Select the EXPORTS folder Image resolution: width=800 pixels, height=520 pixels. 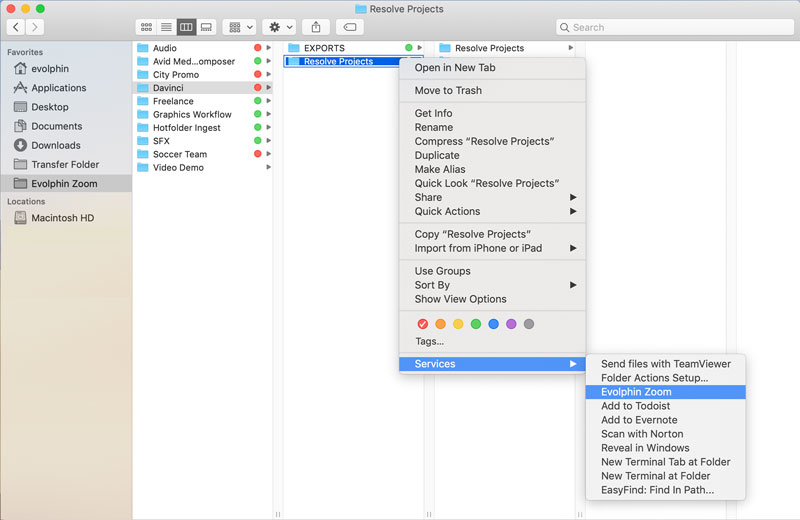click(x=354, y=48)
